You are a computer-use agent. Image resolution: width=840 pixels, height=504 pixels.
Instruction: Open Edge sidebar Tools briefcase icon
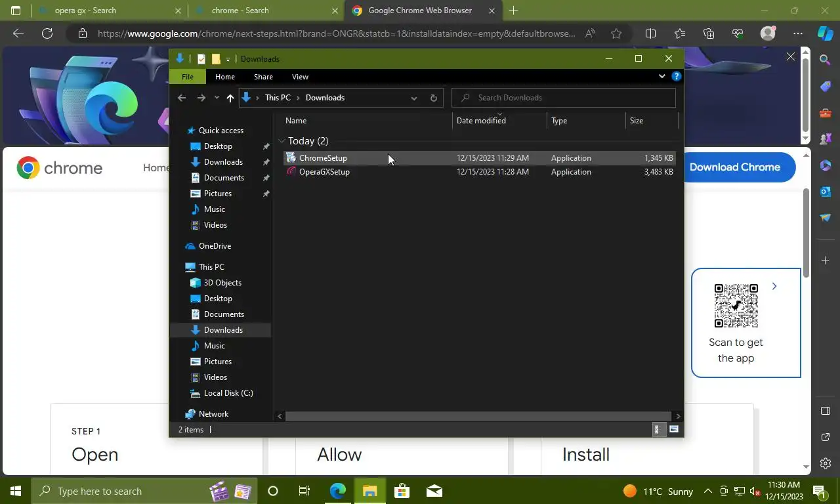826,113
